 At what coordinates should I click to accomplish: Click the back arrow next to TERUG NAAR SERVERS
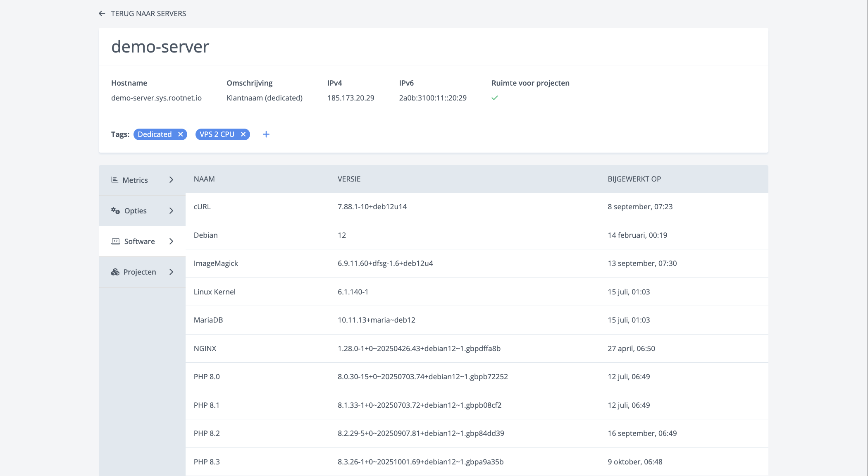(102, 13)
